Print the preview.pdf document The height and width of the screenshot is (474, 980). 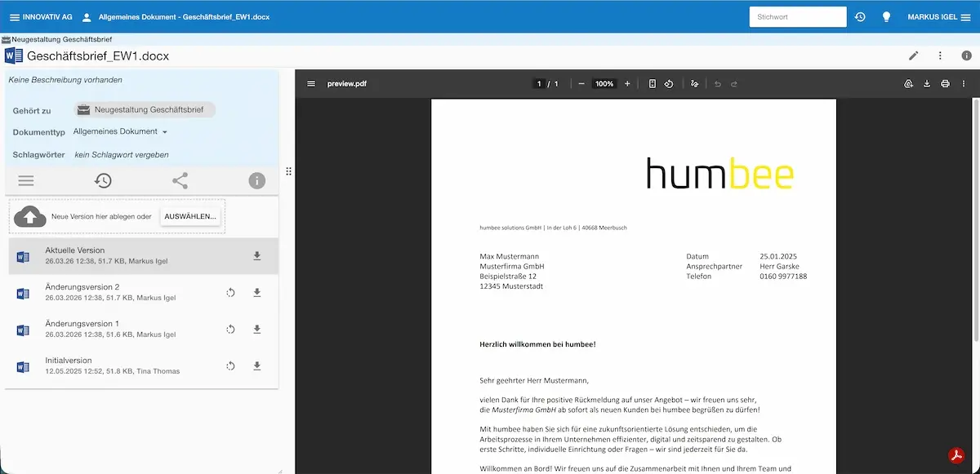[x=945, y=83]
